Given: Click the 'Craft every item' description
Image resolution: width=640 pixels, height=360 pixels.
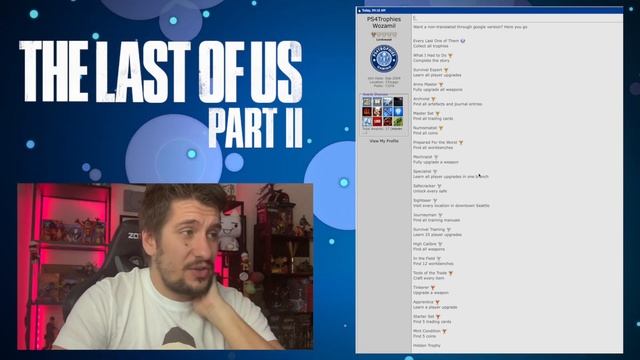Looking at the screenshot, I should 429,278.
